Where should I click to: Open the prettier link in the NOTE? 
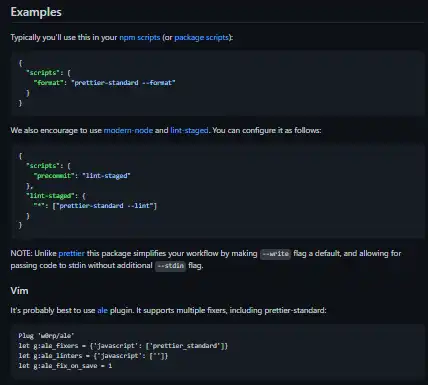tap(71, 254)
